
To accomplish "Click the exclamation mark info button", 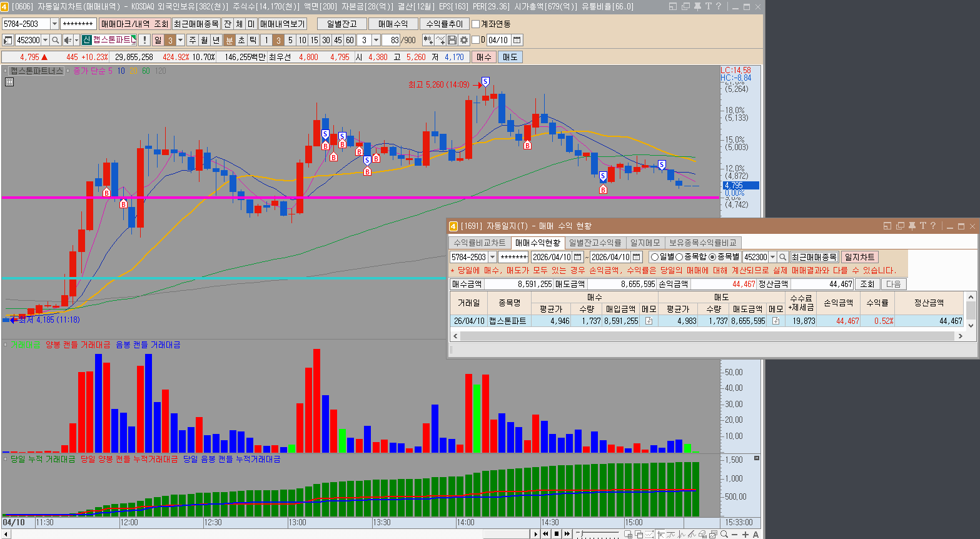I will (x=144, y=40).
